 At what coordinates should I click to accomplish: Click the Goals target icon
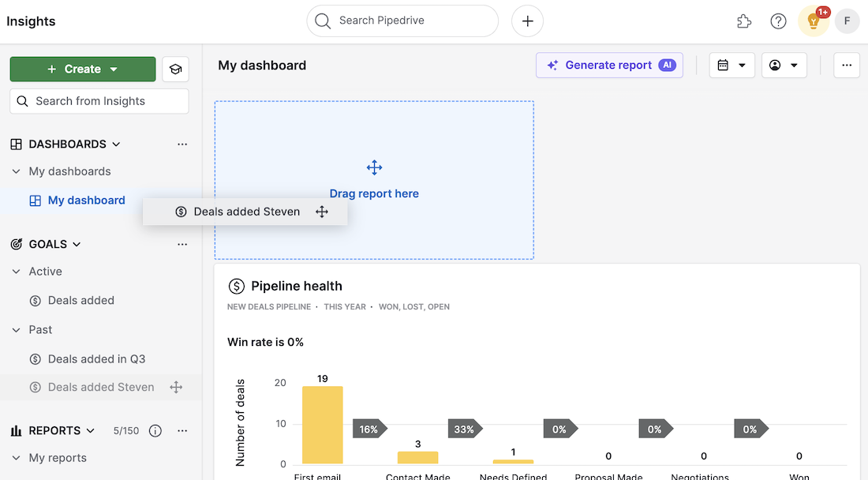click(17, 244)
